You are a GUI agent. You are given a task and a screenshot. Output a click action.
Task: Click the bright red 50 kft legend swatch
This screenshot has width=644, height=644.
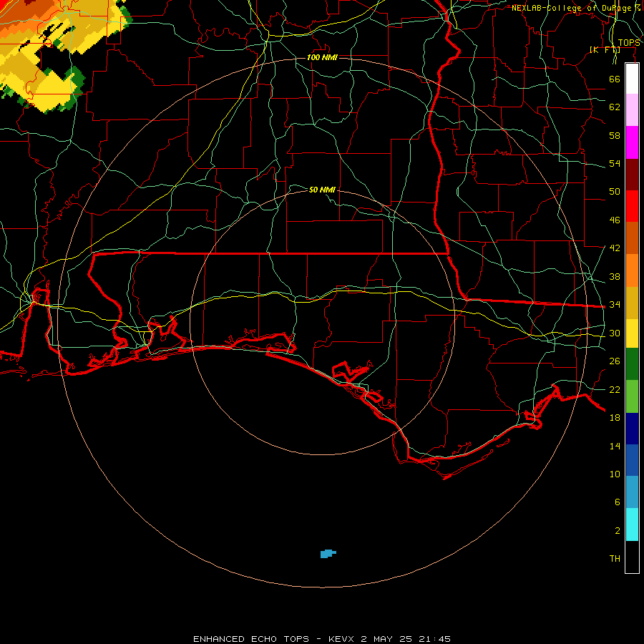click(632, 206)
